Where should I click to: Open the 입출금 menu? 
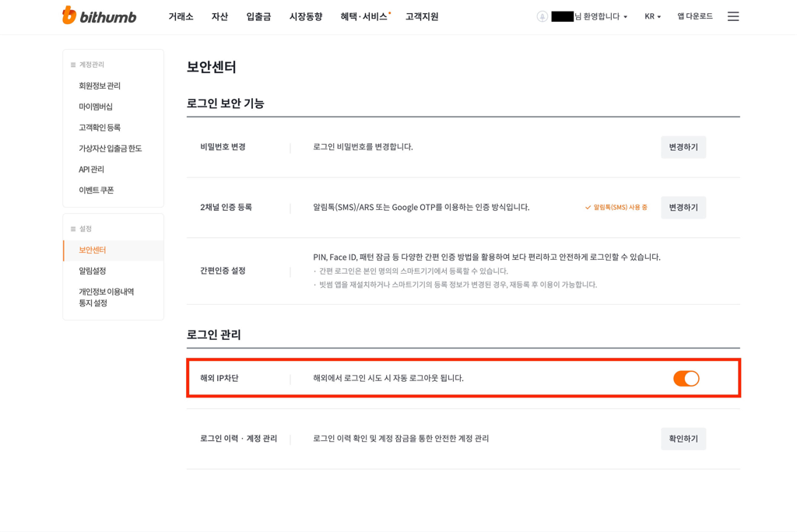[x=258, y=17]
